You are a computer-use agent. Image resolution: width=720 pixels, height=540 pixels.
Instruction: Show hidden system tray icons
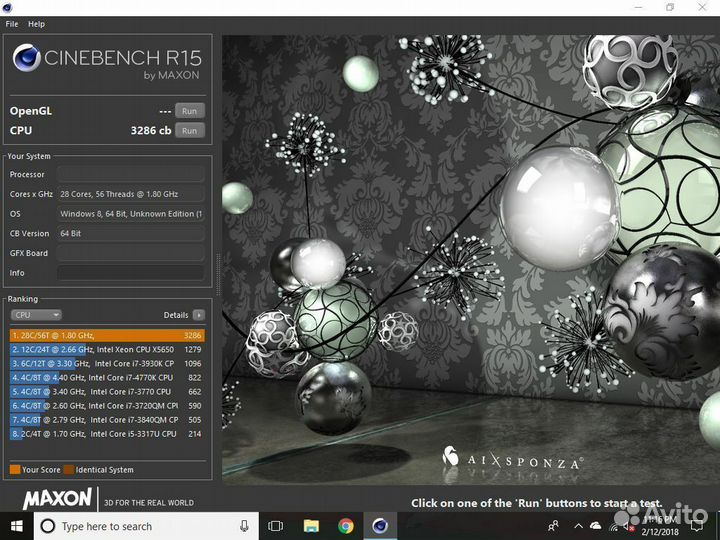click(x=579, y=526)
